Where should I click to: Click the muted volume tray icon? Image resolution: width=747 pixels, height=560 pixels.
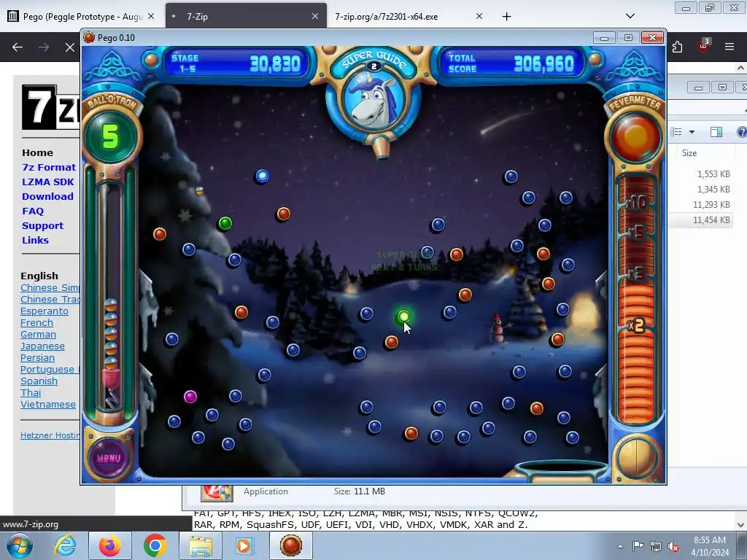(673, 546)
